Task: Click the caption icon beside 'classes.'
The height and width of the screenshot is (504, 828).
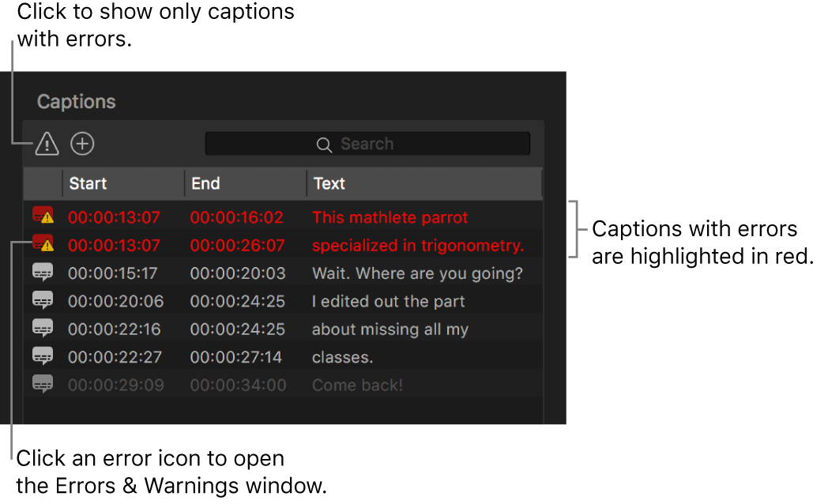Action: pos(43,356)
